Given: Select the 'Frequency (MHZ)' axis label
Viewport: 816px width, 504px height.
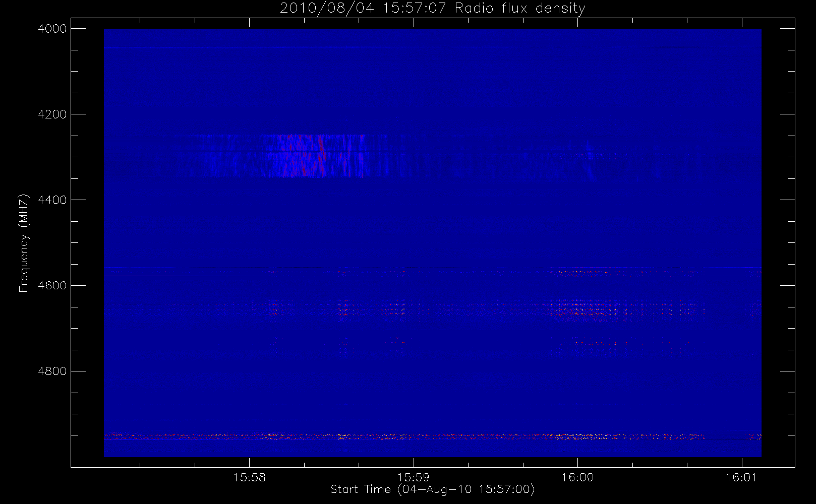Looking at the screenshot, I should pyautogui.click(x=24, y=243).
